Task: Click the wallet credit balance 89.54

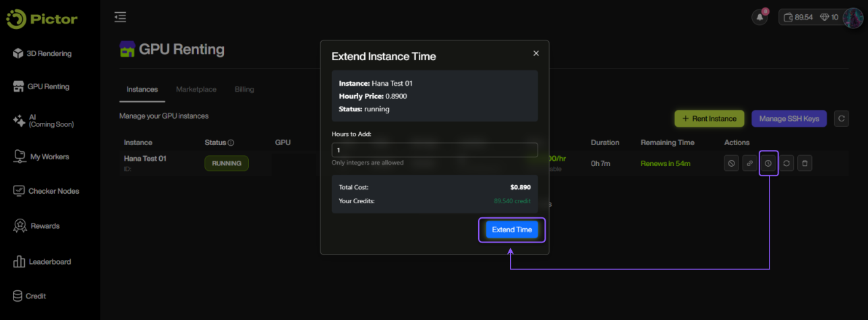Action: click(x=796, y=18)
